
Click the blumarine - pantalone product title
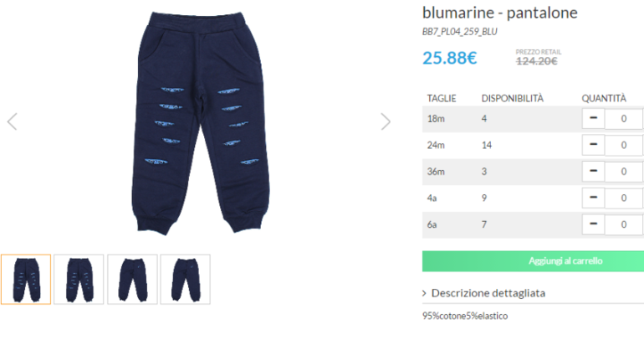[x=500, y=13]
